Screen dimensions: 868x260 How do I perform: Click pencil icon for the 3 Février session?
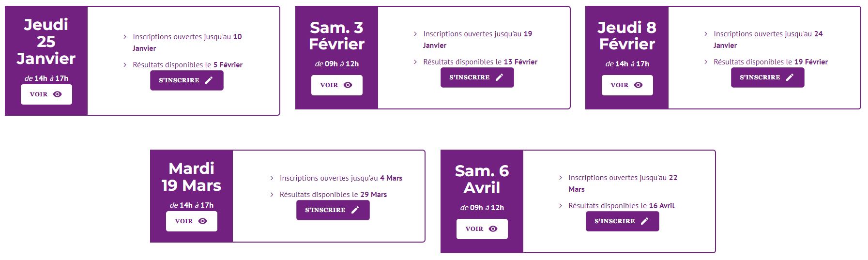500,77
